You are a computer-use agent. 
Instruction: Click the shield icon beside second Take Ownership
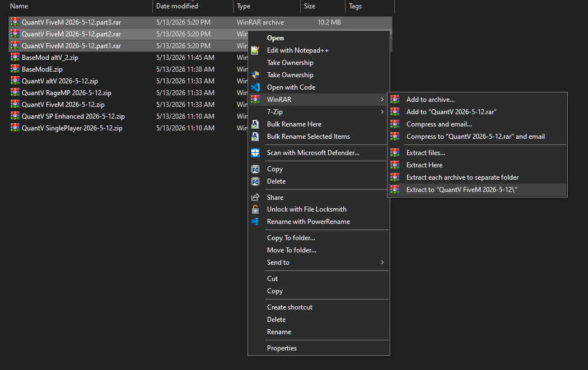tap(255, 75)
